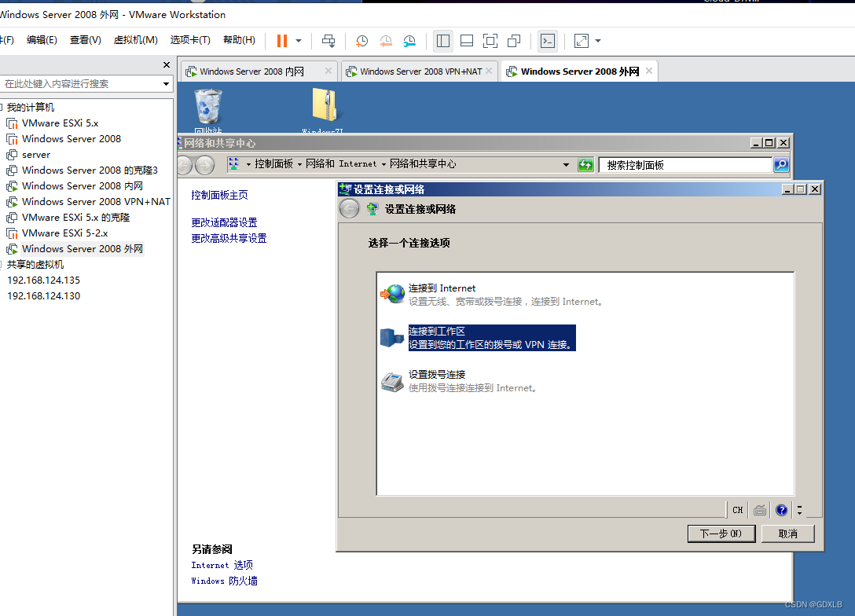Open the console view icon
Viewport: 855px width, 616px height.
[x=548, y=41]
